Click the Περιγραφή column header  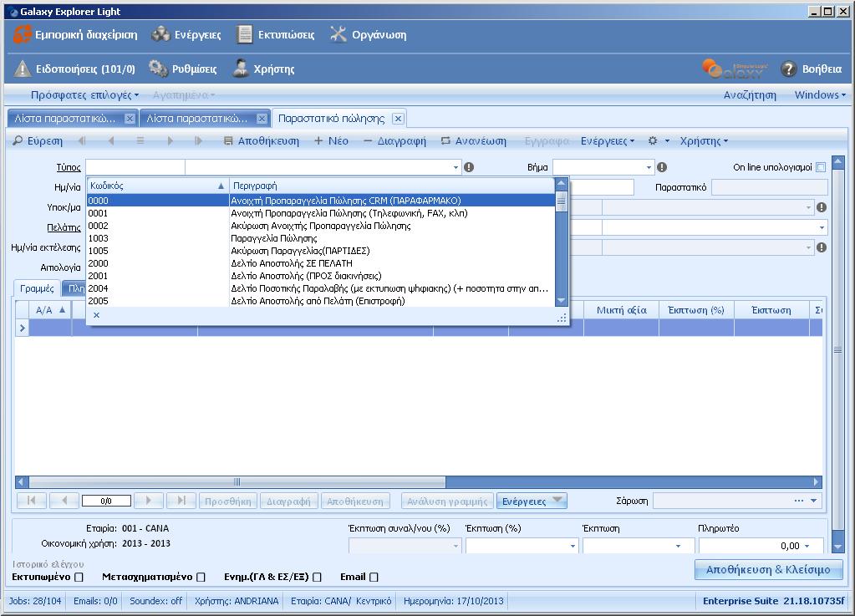point(391,186)
